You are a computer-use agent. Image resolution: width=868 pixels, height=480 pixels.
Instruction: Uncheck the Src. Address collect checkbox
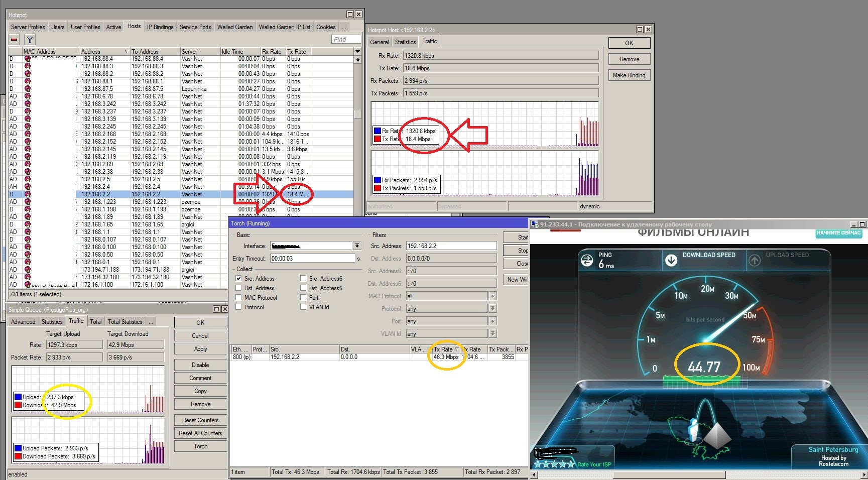pyautogui.click(x=239, y=278)
